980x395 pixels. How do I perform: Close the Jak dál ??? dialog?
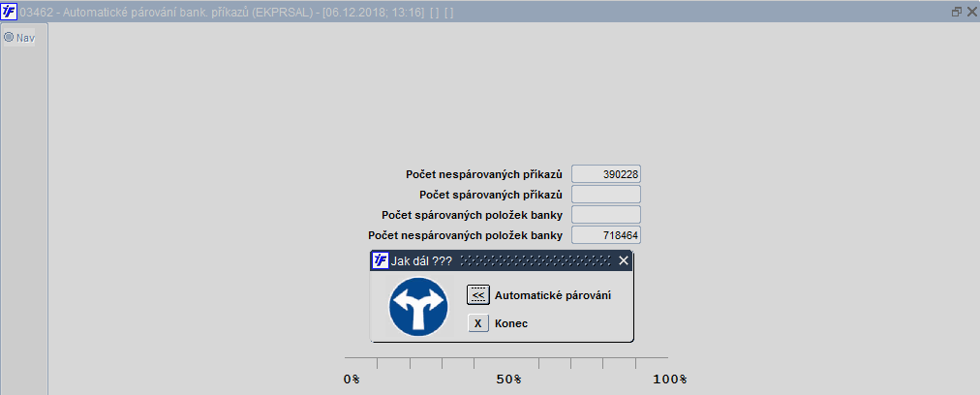pos(623,260)
